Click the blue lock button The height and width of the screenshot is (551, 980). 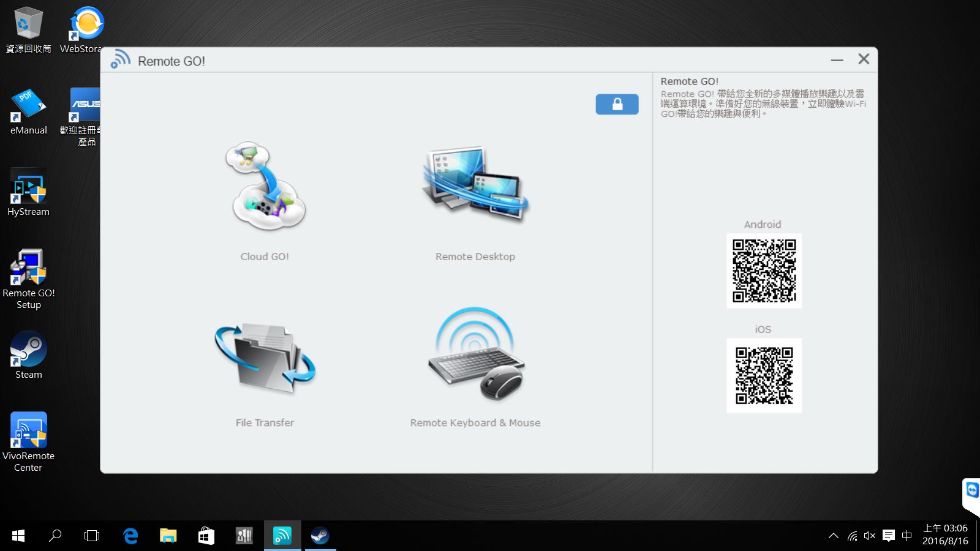(x=617, y=104)
